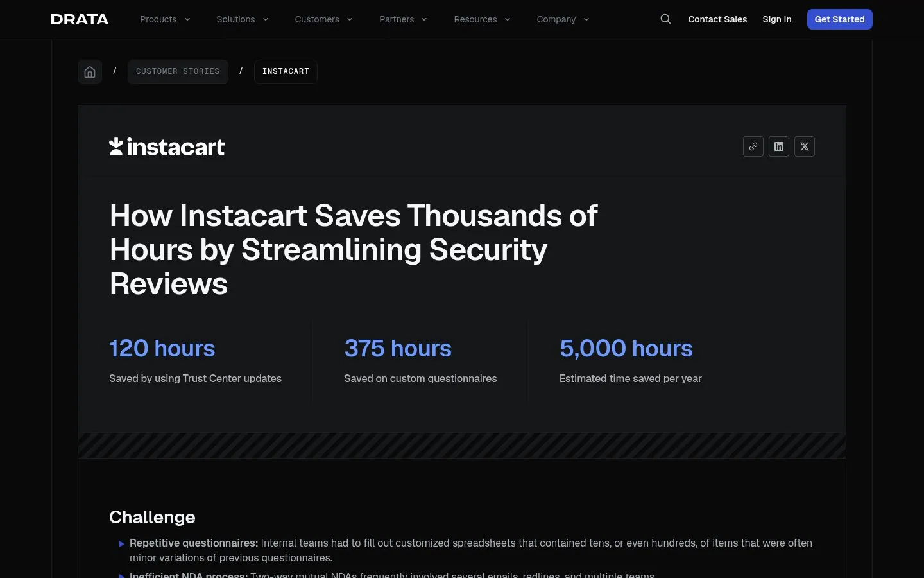Click the Challenge section heading

click(152, 517)
